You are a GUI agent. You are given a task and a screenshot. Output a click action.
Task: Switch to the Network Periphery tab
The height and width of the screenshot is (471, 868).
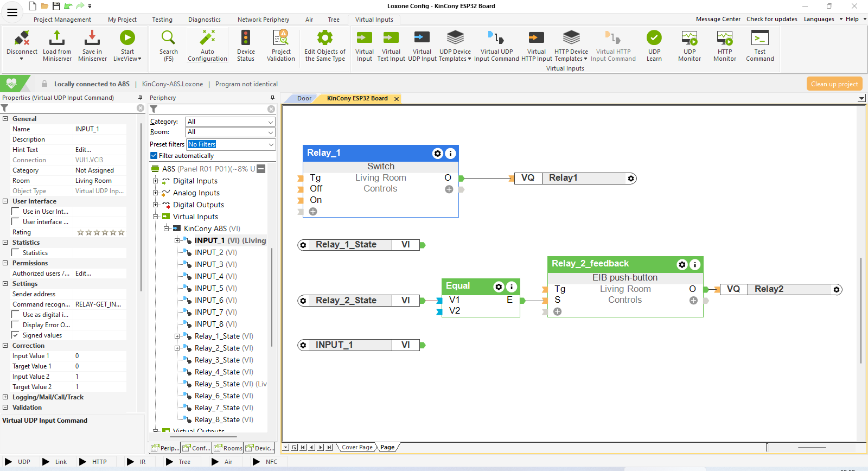263,20
